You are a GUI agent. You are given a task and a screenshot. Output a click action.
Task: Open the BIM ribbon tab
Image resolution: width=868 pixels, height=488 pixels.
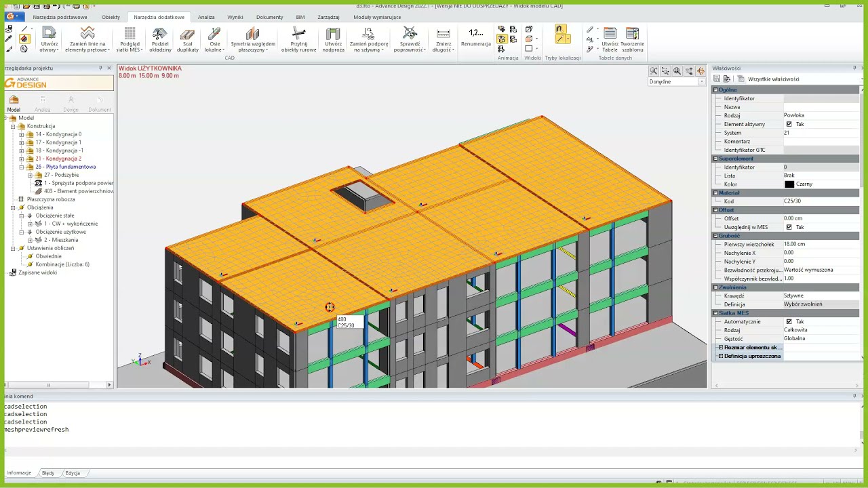[x=300, y=17]
